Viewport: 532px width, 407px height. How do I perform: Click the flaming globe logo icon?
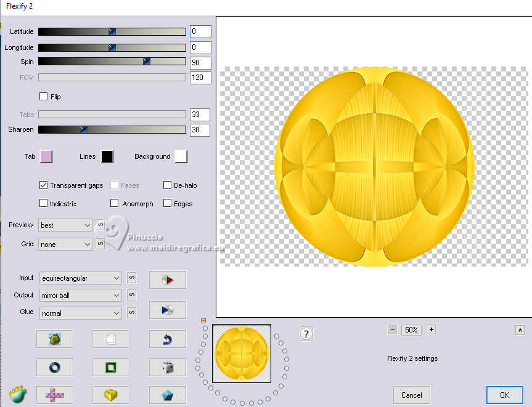pos(18,394)
